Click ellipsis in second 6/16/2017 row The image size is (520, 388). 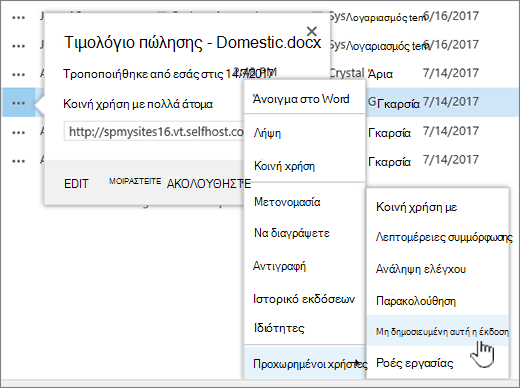(x=18, y=46)
